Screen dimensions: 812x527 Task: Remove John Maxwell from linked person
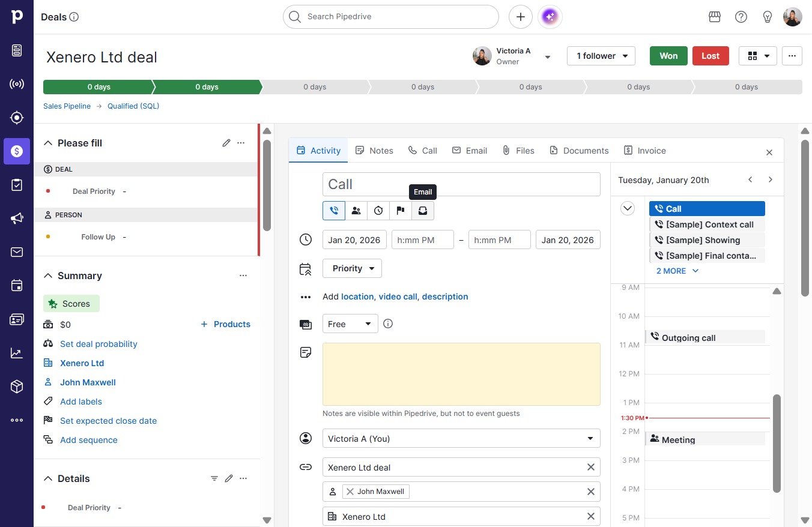pos(350,492)
